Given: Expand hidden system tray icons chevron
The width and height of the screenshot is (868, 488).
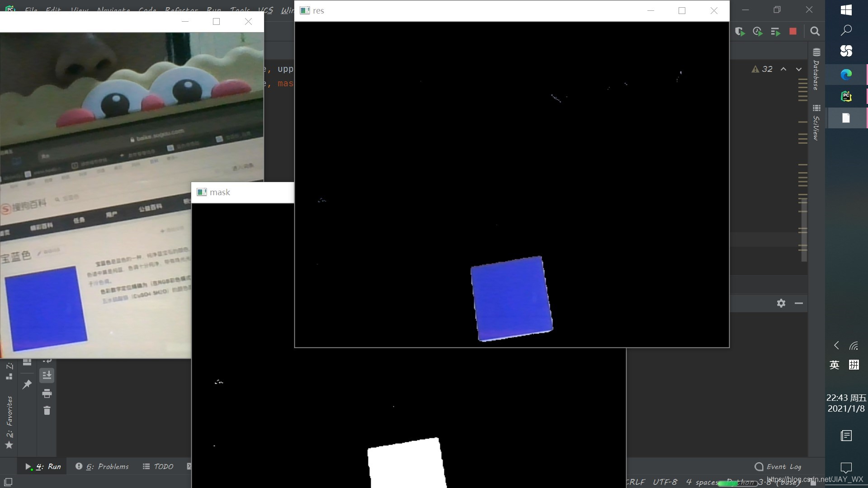Looking at the screenshot, I should pyautogui.click(x=836, y=346).
